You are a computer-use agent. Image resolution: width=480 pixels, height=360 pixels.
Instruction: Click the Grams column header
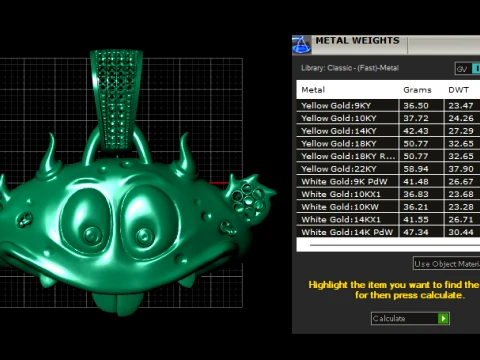[x=417, y=90]
